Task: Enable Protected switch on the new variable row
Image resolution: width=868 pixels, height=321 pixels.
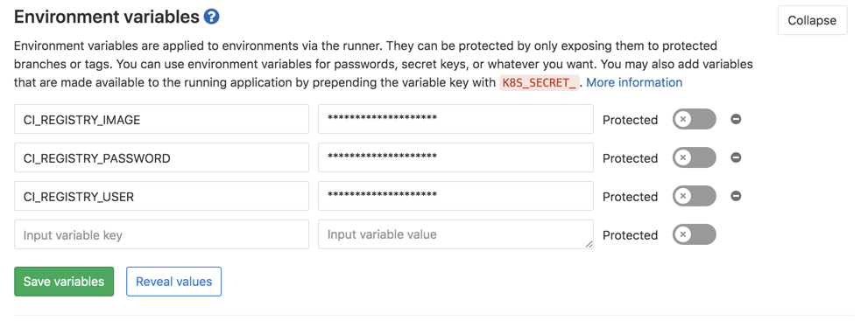Action: (x=695, y=234)
